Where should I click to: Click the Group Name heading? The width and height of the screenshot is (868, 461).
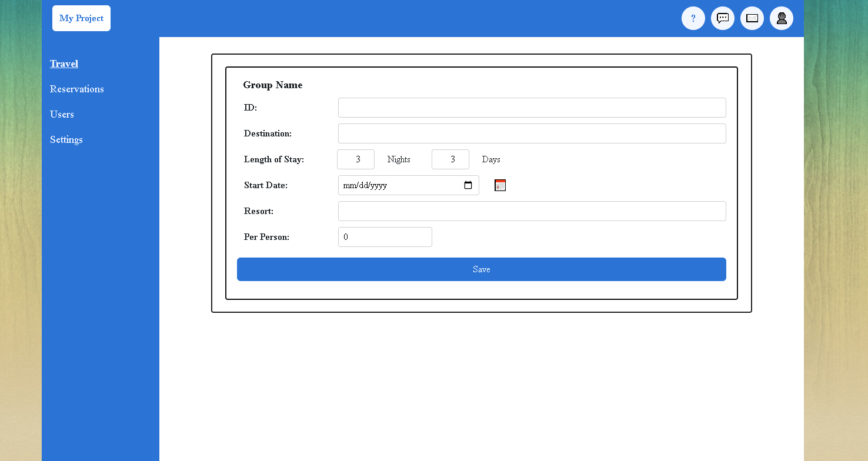[273, 85]
